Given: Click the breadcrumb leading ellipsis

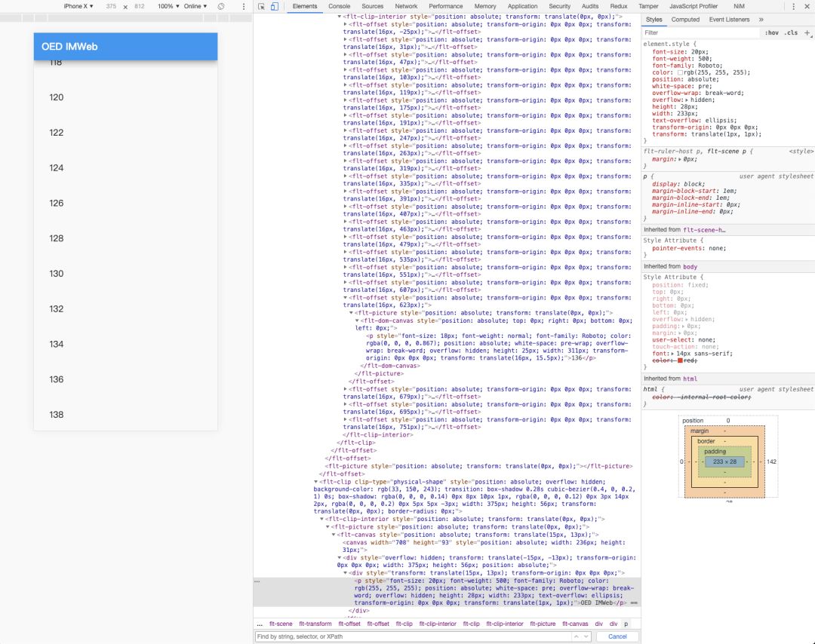Looking at the screenshot, I should [260, 624].
